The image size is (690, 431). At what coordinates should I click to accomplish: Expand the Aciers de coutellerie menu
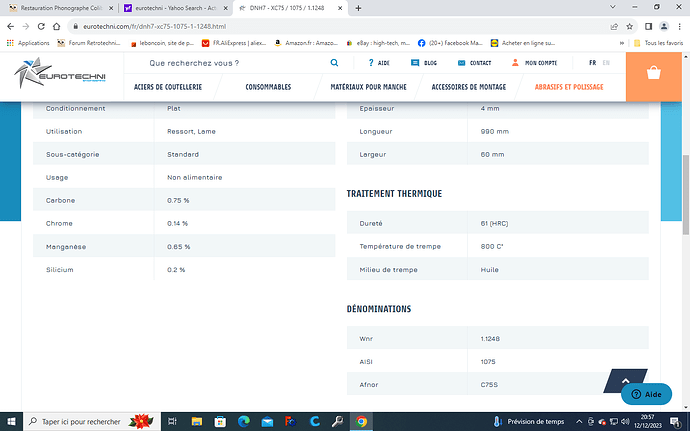point(168,87)
